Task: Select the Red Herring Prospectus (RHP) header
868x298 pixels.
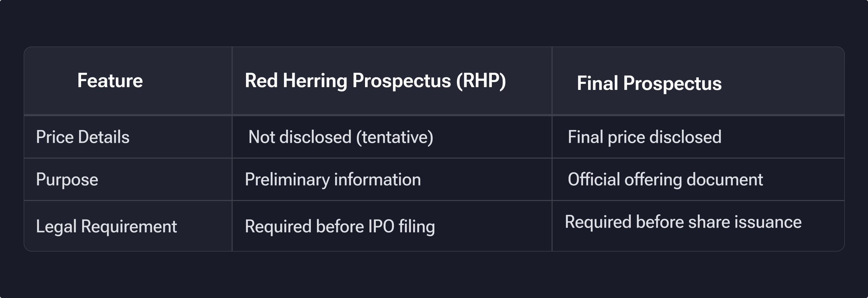Action: click(x=375, y=81)
